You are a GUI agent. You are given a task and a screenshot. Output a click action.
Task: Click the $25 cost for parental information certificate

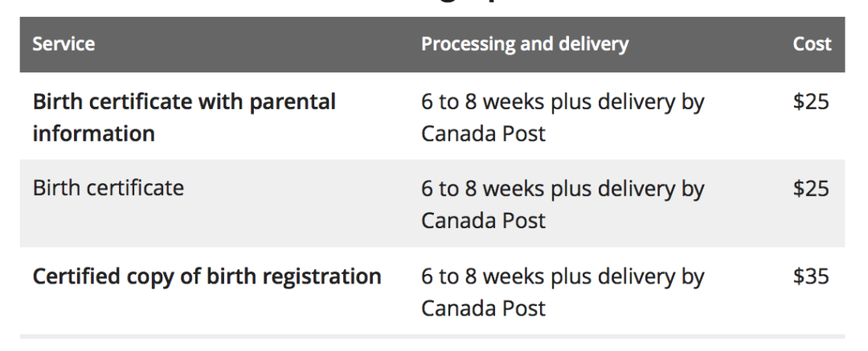point(811,103)
